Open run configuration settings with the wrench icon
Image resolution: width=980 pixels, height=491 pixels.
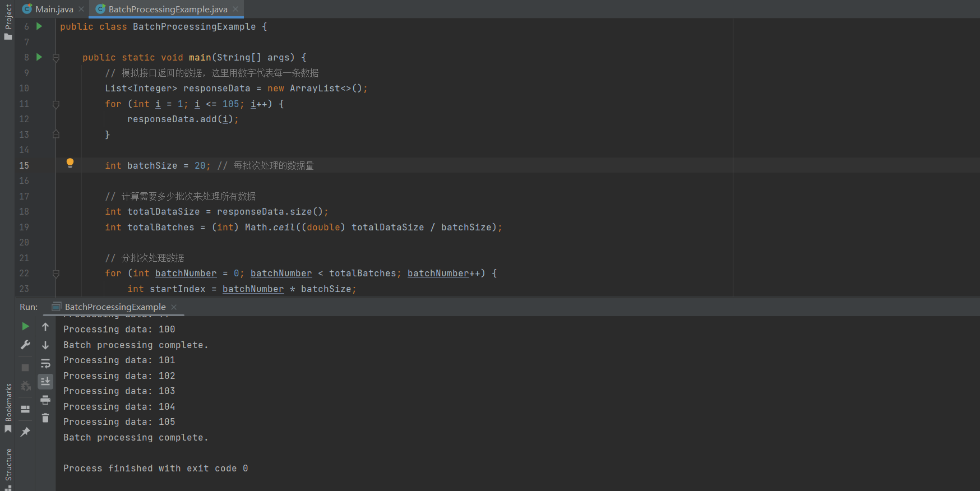[x=25, y=345]
